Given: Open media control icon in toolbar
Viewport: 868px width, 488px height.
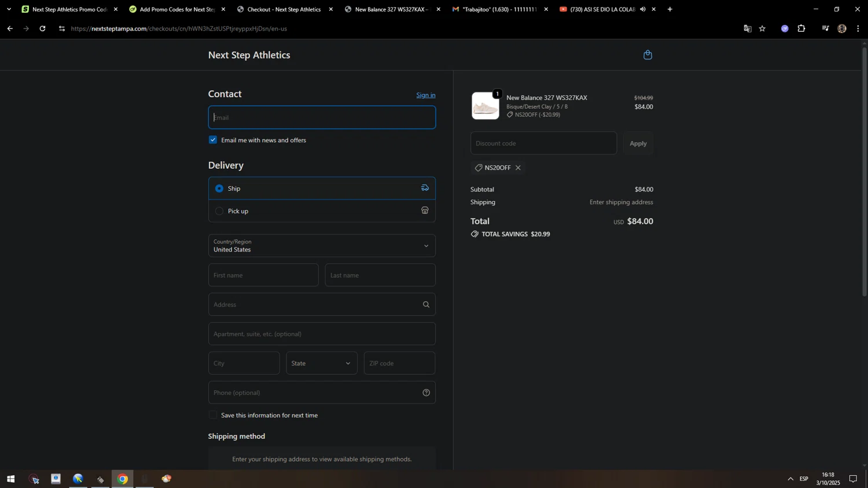Looking at the screenshot, I should pyautogui.click(x=825, y=28).
